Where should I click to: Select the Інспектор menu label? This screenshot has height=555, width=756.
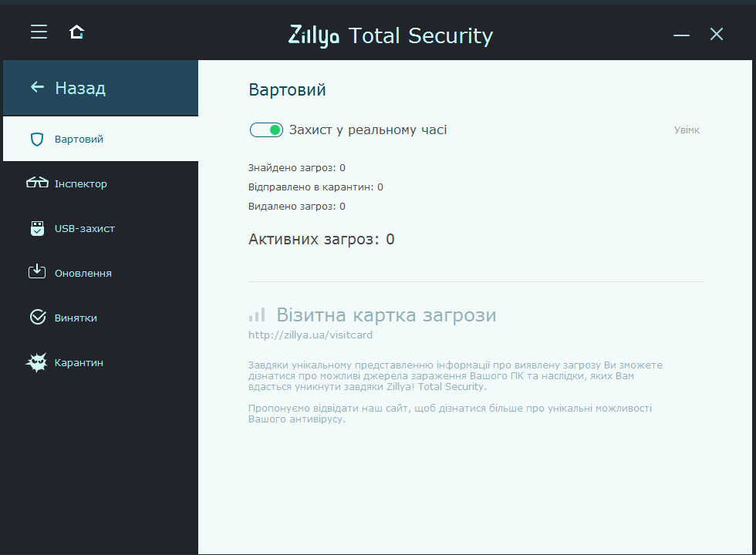click(80, 183)
